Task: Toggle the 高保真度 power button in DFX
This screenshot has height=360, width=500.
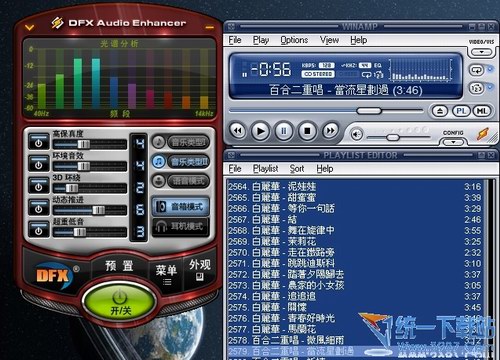Action: (39, 141)
